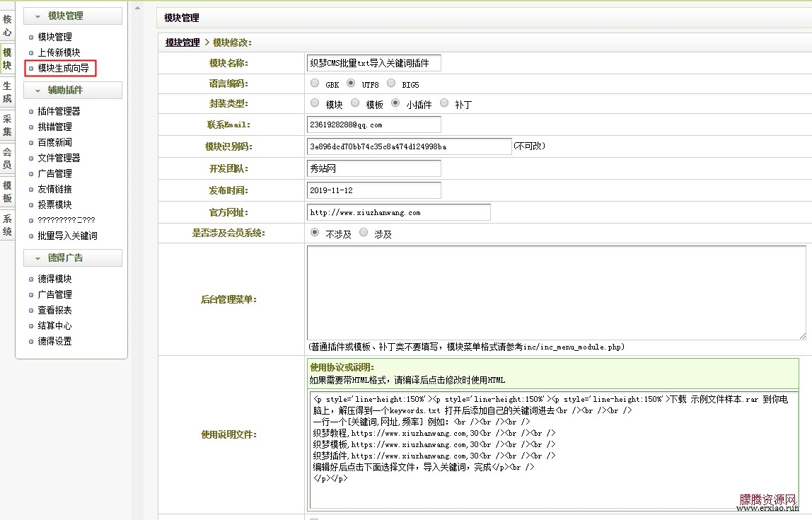Screen dimensions: 812x520
Task: Open 广告管理 under 辅助插件
Action: tap(55, 173)
